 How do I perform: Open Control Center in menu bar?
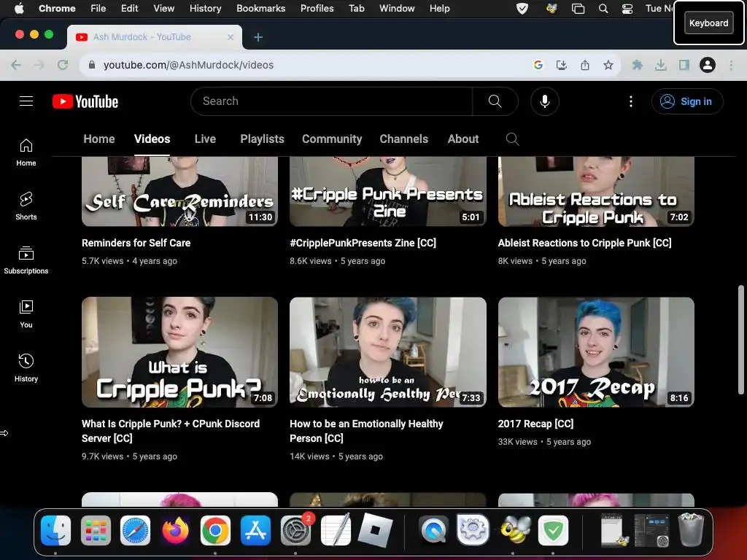click(x=627, y=9)
